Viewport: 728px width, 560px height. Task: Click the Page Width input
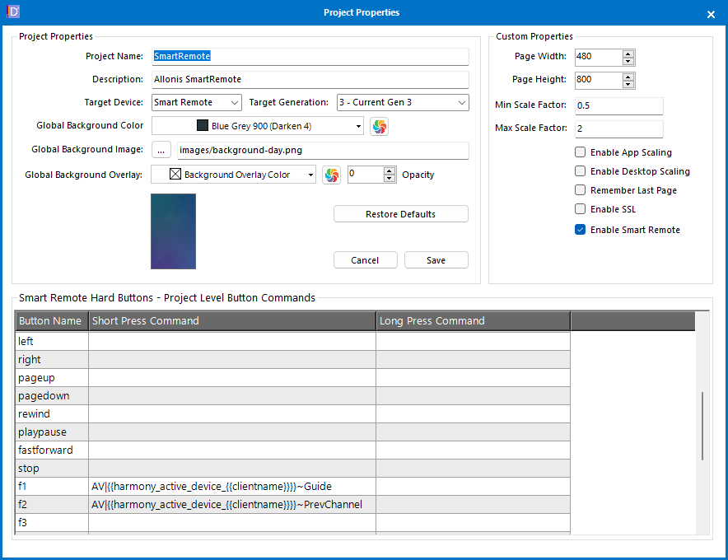coord(599,57)
